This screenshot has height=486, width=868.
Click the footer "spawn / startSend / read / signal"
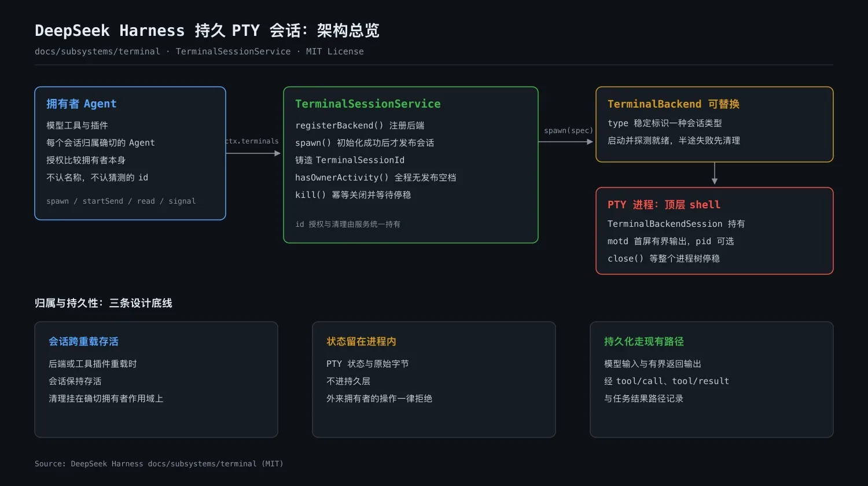tap(121, 201)
